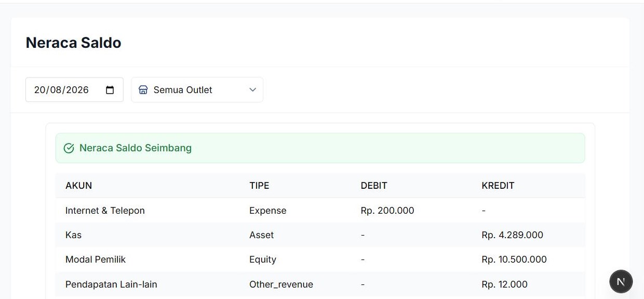This screenshot has width=644, height=299.
Task: Click the Rp. 10.500.000 credit value
Action: (514, 259)
